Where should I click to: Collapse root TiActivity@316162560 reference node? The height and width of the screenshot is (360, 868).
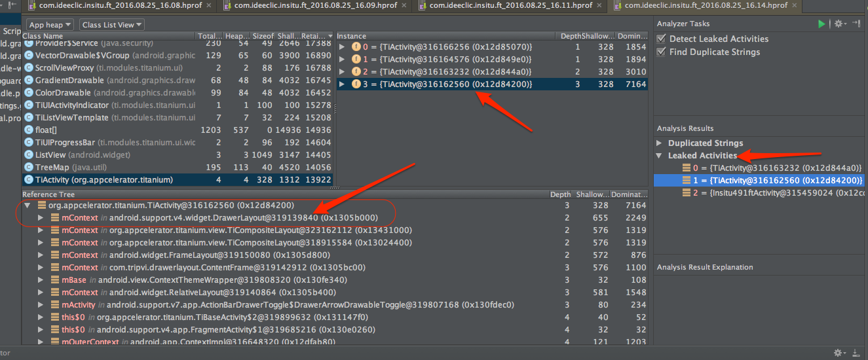pos(28,206)
